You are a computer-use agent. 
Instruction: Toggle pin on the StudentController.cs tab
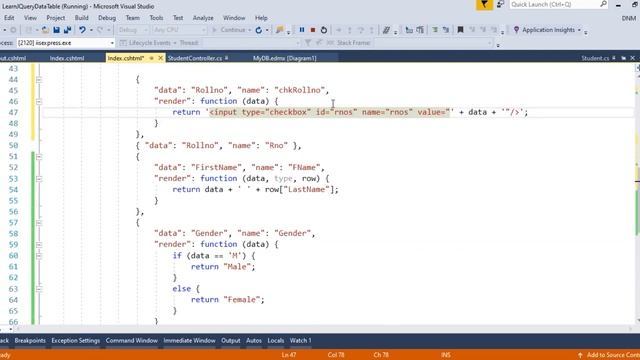click(x=227, y=58)
